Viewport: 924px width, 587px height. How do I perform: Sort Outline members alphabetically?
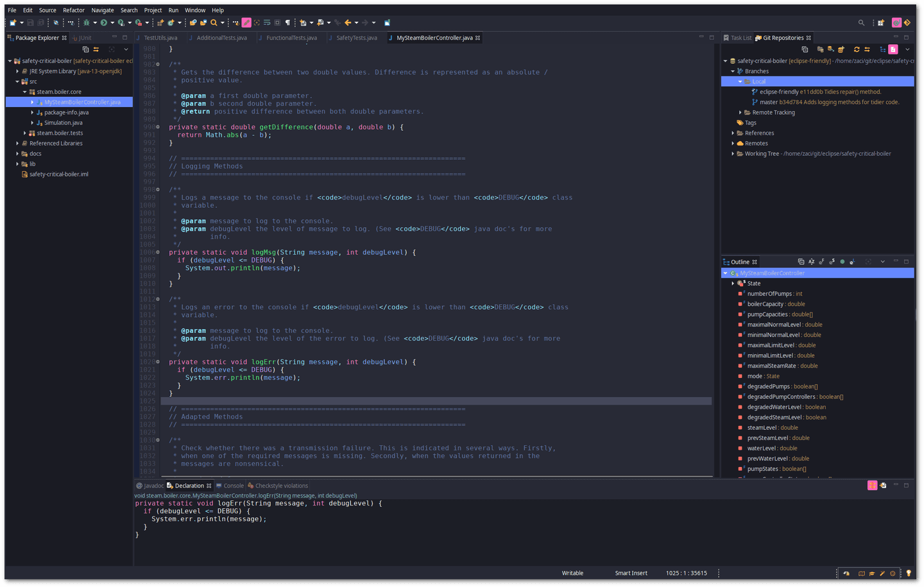tap(812, 261)
